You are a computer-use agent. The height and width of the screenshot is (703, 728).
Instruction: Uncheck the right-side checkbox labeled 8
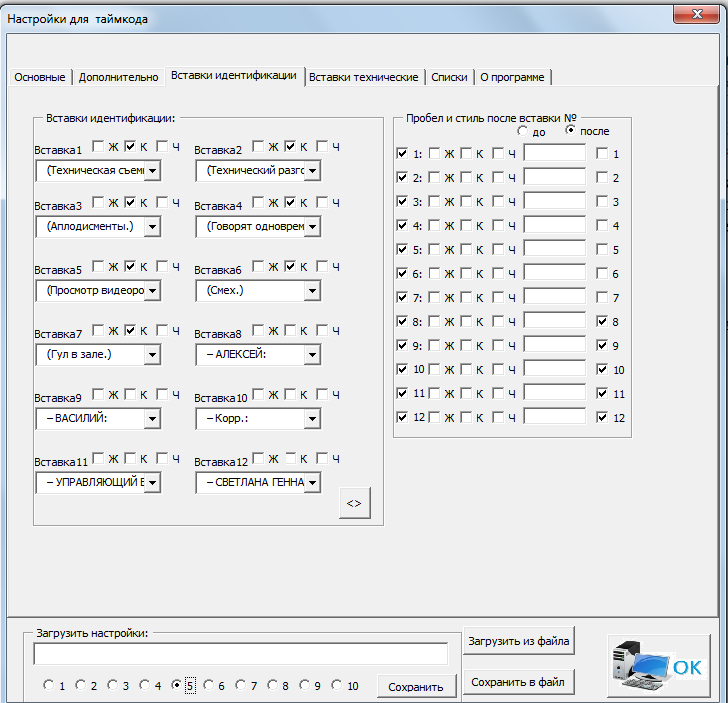tap(602, 321)
